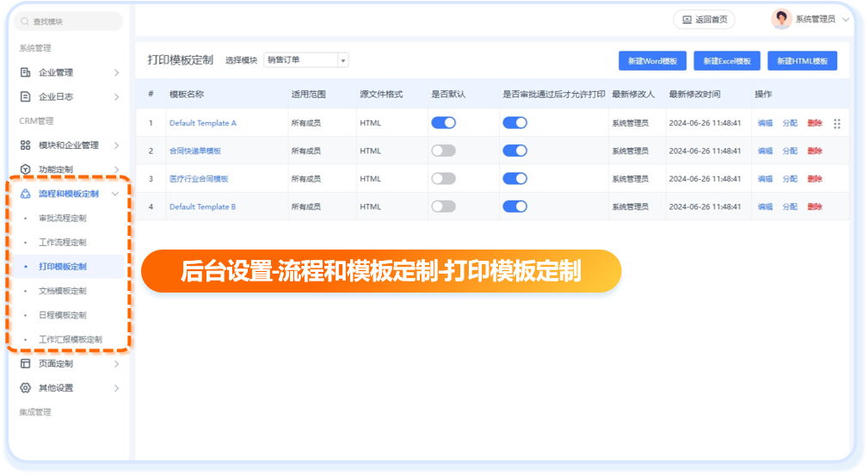This screenshot has width=868, height=475.
Task: Click the 企业日志 document icon
Action: click(x=26, y=96)
